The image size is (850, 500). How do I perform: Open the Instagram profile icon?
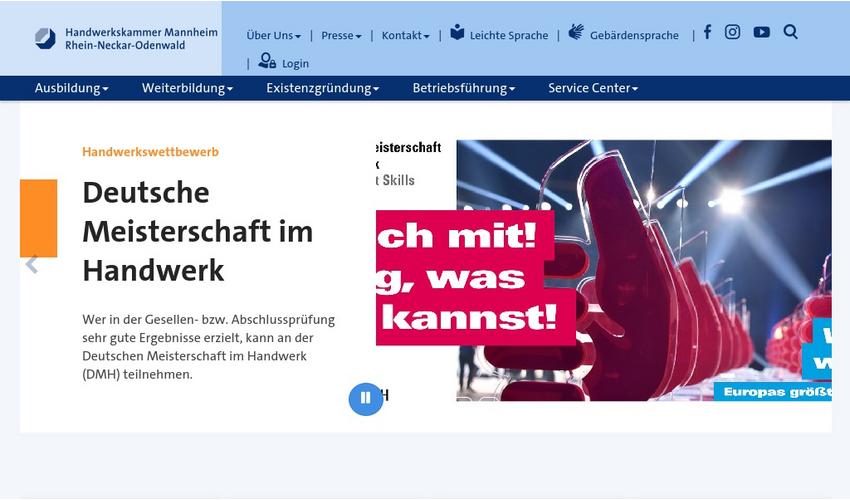[733, 32]
